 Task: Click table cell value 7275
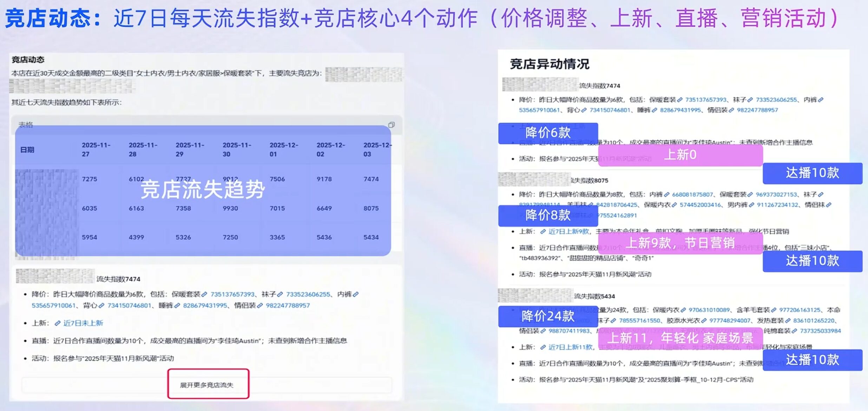(x=90, y=179)
